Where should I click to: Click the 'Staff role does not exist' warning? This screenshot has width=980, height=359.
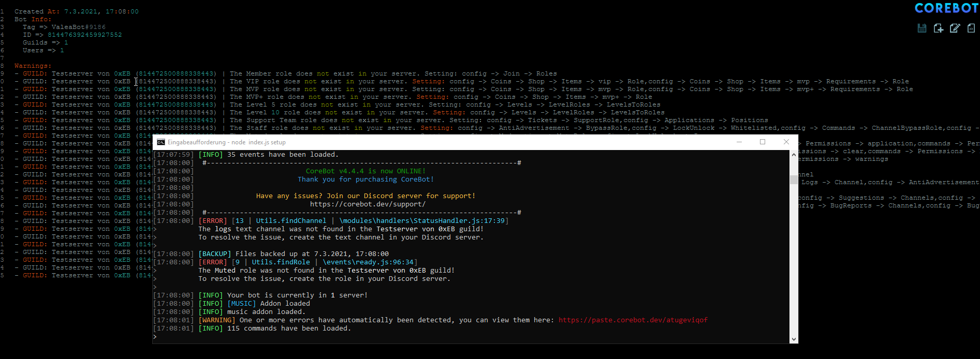click(x=497, y=128)
